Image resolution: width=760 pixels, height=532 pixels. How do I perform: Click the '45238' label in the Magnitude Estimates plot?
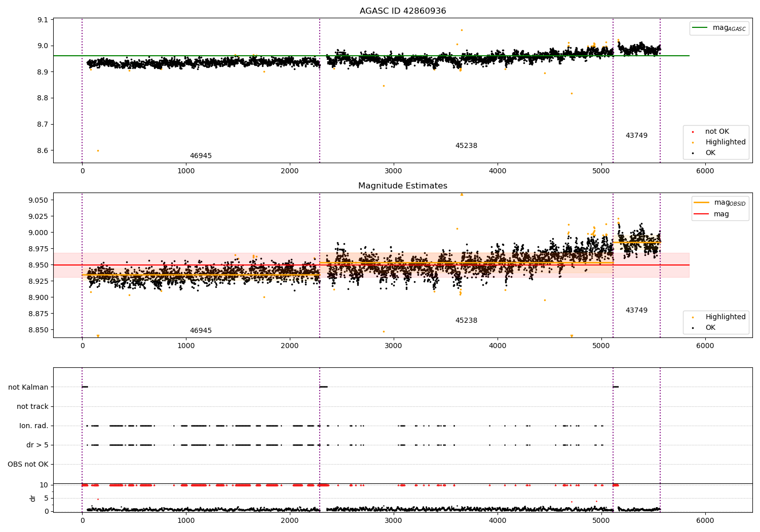466,321
